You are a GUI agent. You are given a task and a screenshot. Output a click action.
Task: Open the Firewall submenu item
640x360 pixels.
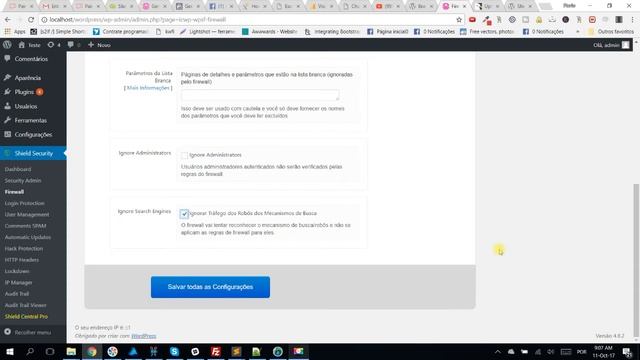pos(14,192)
